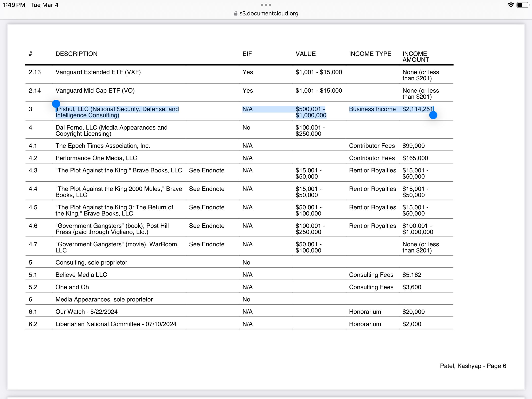This screenshot has height=399, width=532.
Task: Tap the top selection handle at Trishul
Action: point(56,104)
